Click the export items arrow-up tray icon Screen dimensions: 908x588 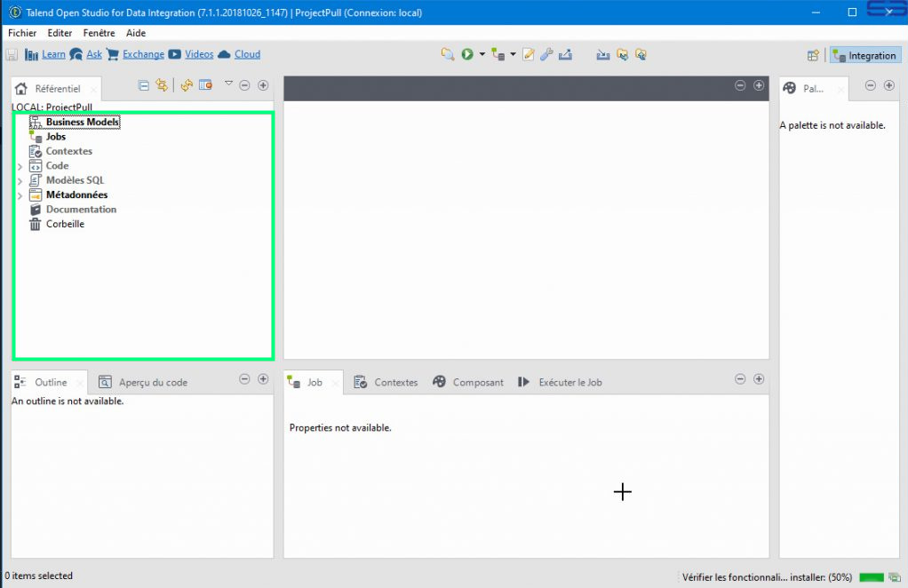pyautogui.click(x=565, y=54)
